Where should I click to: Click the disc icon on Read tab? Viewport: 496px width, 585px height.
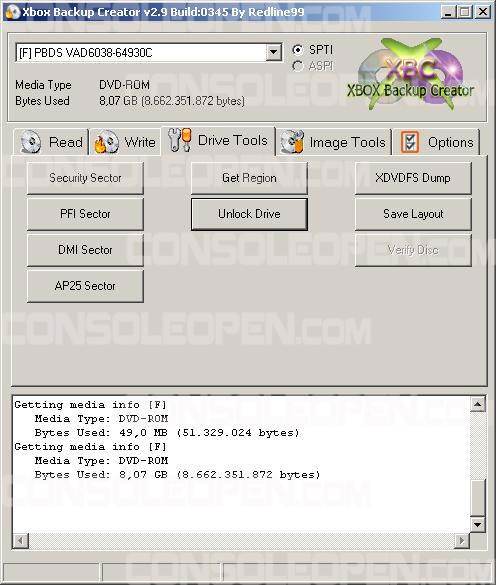[31, 142]
